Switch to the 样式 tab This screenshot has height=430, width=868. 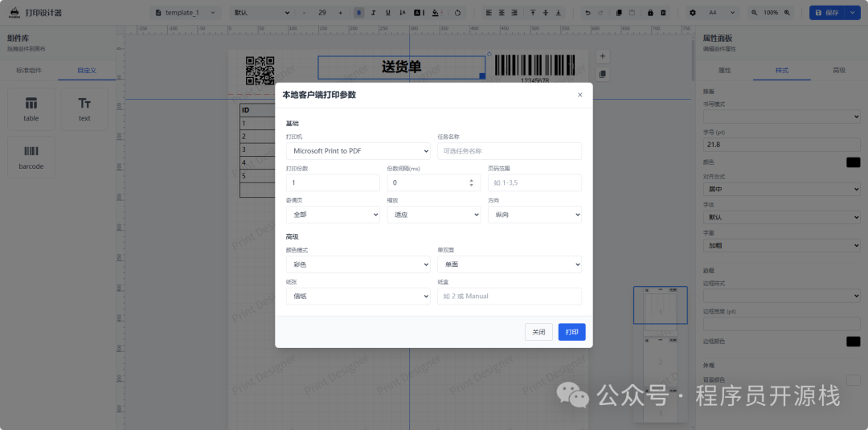pyautogui.click(x=782, y=70)
